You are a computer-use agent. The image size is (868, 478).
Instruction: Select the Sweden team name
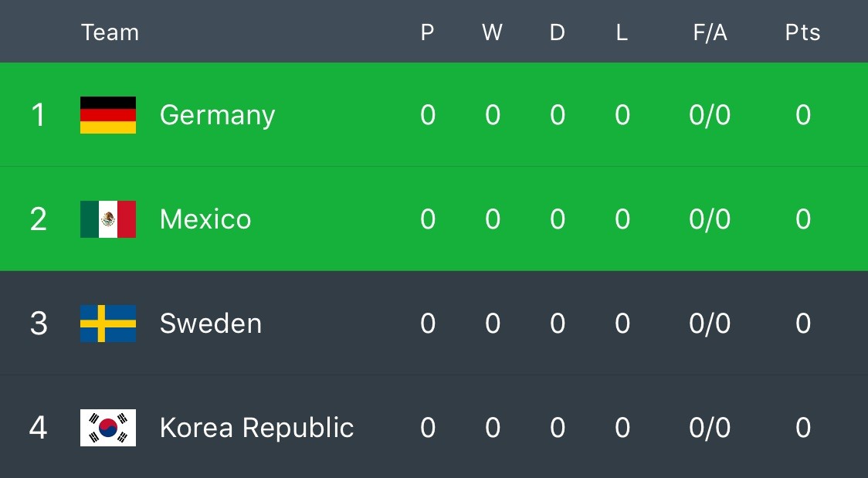coord(210,324)
